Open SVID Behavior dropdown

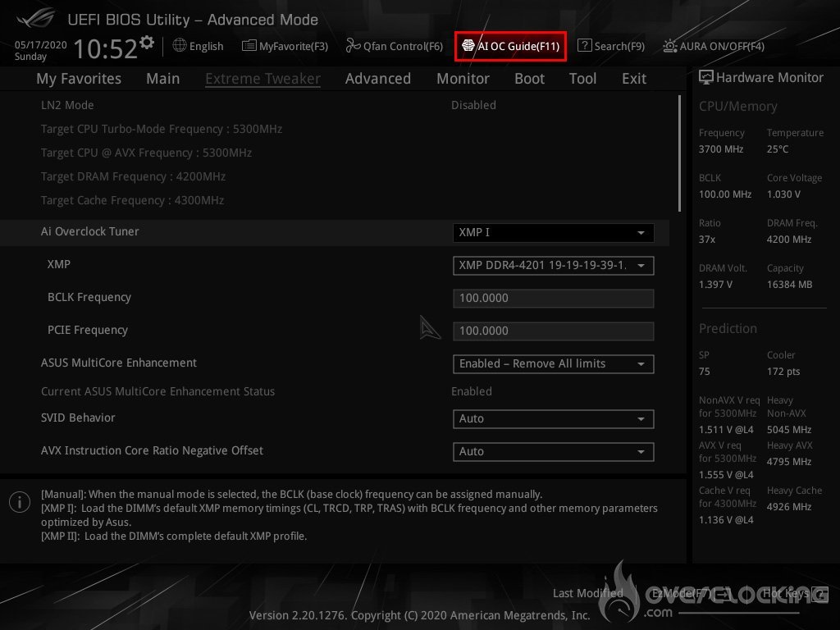click(x=553, y=419)
